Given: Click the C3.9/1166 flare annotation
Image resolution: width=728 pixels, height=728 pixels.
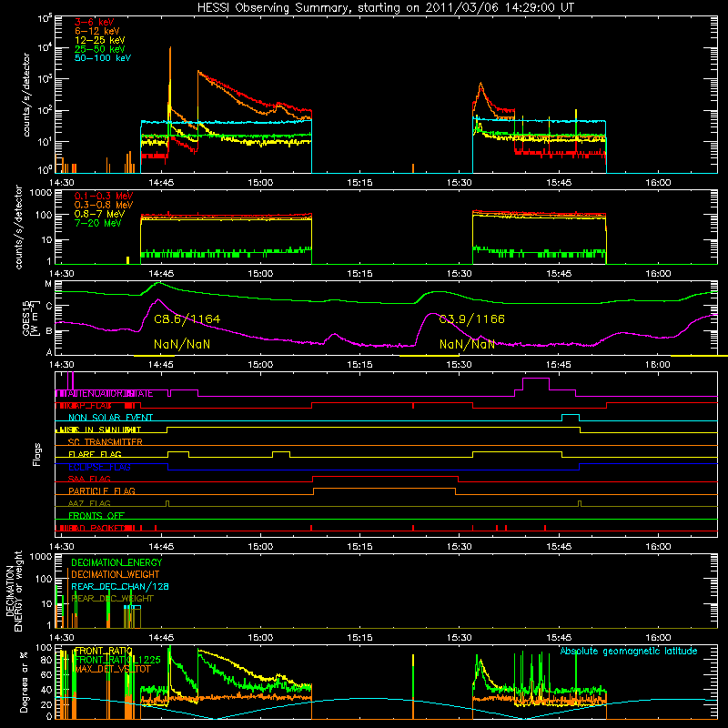Looking at the screenshot, I should tap(472, 319).
